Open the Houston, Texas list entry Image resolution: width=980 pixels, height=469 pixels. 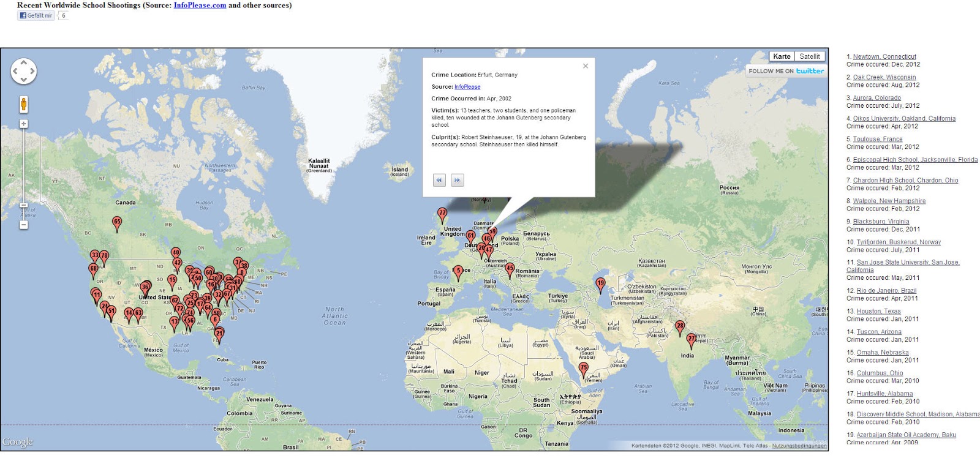pos(878,312)
